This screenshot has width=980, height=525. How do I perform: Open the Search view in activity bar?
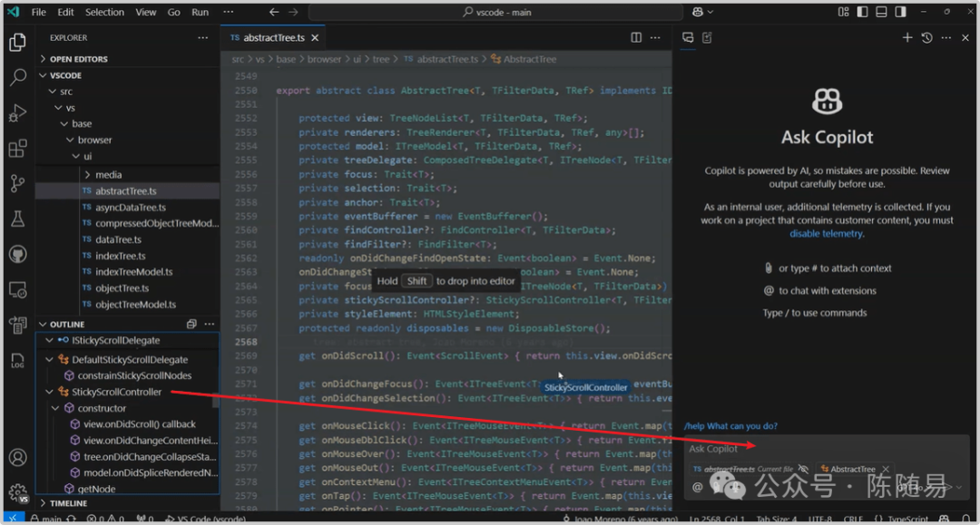pyautogui.click(x=17, y=77)
